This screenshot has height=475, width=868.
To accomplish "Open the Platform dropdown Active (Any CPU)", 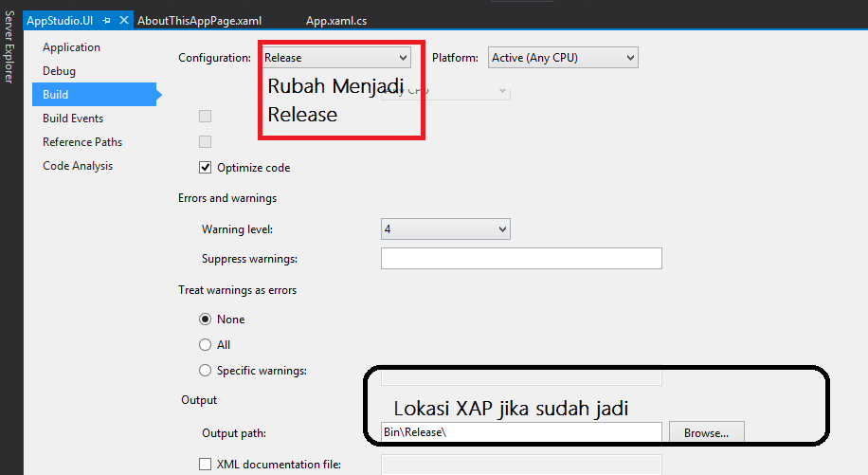I will click(563, 58).
